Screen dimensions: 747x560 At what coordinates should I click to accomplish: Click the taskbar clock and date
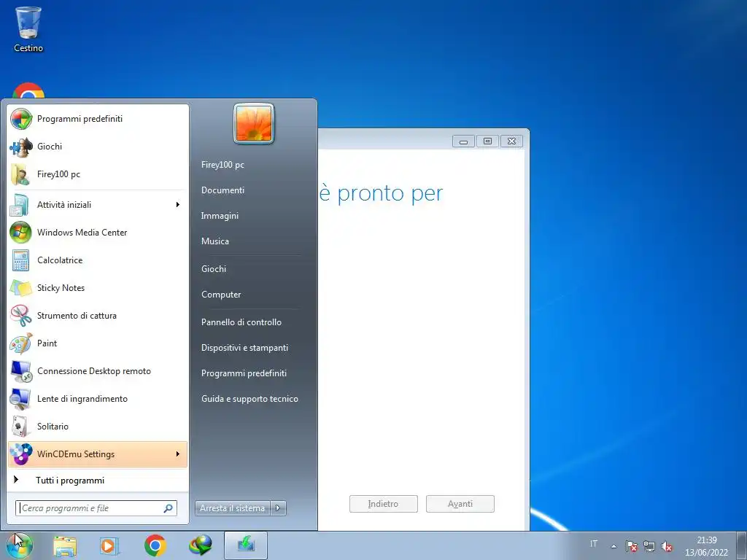click(706, 546)
